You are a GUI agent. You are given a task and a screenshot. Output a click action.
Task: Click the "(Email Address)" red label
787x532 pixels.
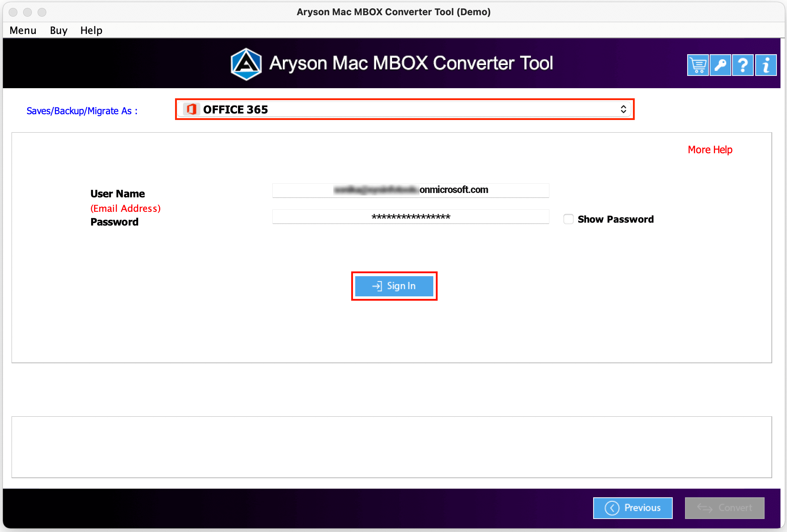click(126, 208)
